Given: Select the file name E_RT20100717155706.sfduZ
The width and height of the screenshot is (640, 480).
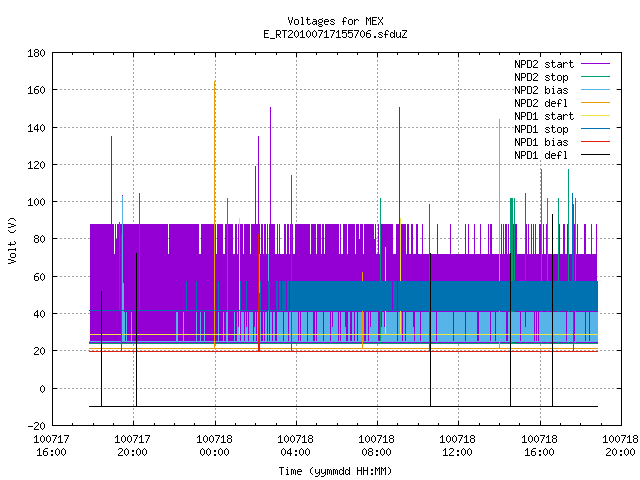Looking at the screenshot, I should pyautogui.click(x=335, y=34).
